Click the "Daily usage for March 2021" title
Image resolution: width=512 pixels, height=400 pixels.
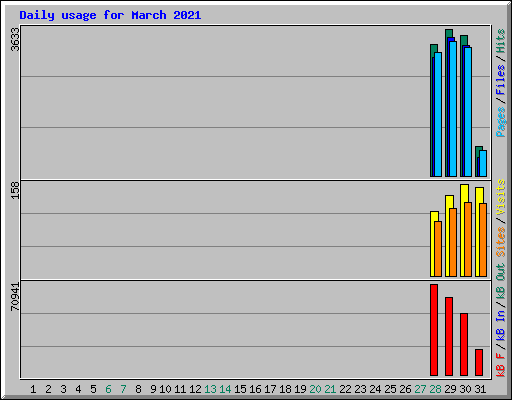pos(110,15)
